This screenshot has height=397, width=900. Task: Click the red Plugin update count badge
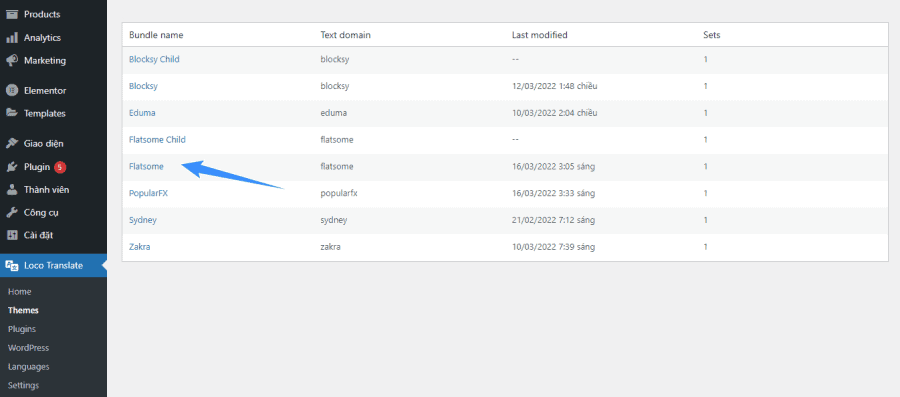coord(60,168)
